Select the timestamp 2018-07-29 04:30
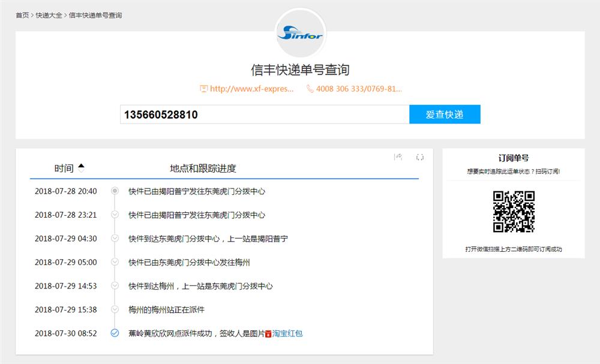The image size is (600, 364). click(66, 239)
